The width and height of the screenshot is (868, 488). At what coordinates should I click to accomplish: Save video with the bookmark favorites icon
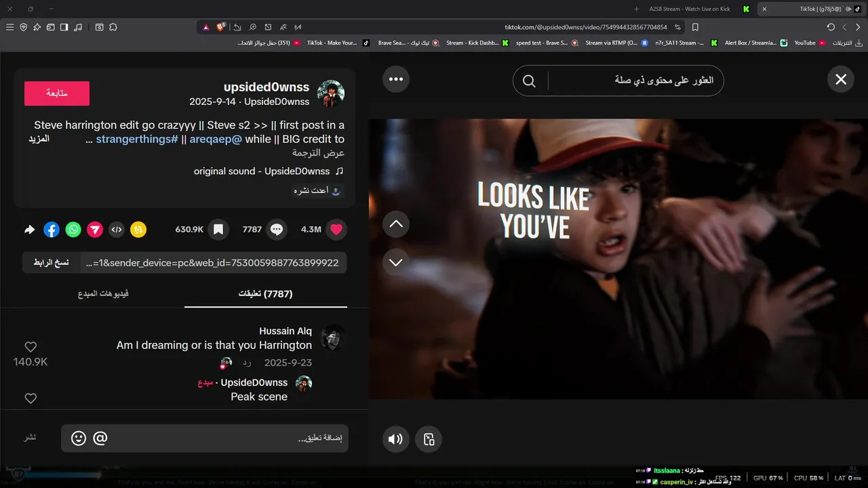[218, 230]
